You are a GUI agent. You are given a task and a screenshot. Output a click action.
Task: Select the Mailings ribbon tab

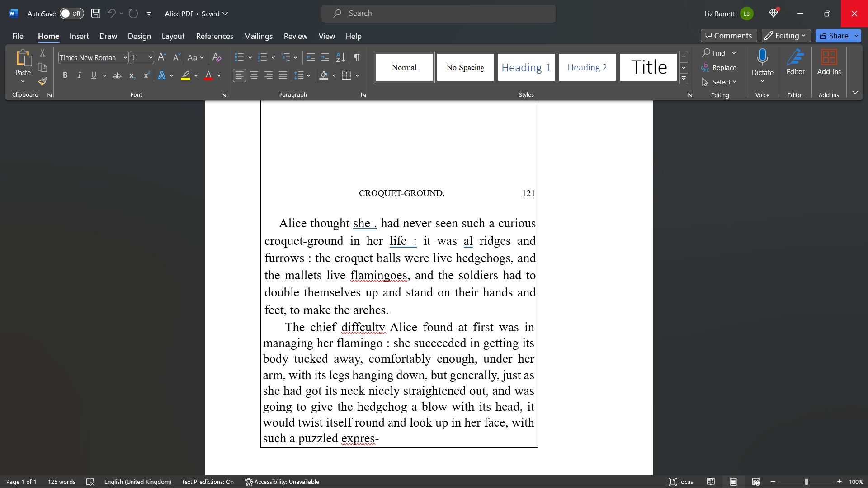point(258,36)
